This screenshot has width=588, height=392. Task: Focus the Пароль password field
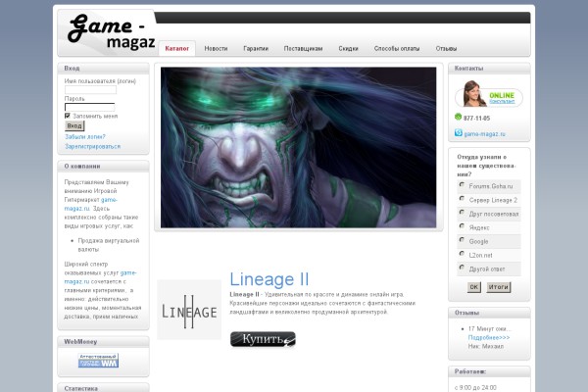(89, 107)
